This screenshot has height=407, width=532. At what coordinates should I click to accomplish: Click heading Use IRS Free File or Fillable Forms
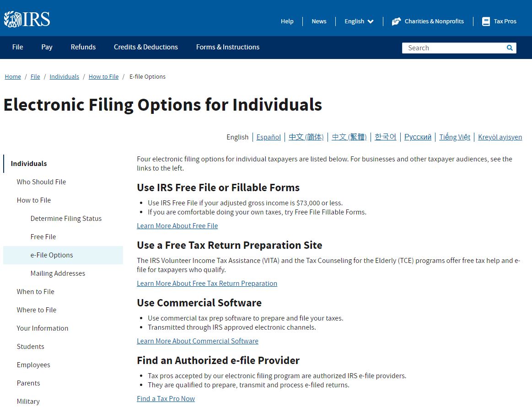coord(218,187)
